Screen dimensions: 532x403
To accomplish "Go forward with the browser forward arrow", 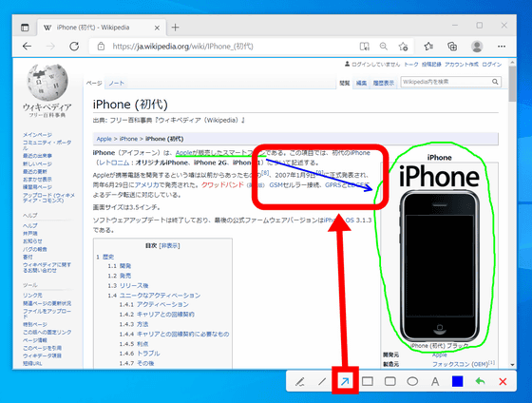I will click(x=50, y=47).
